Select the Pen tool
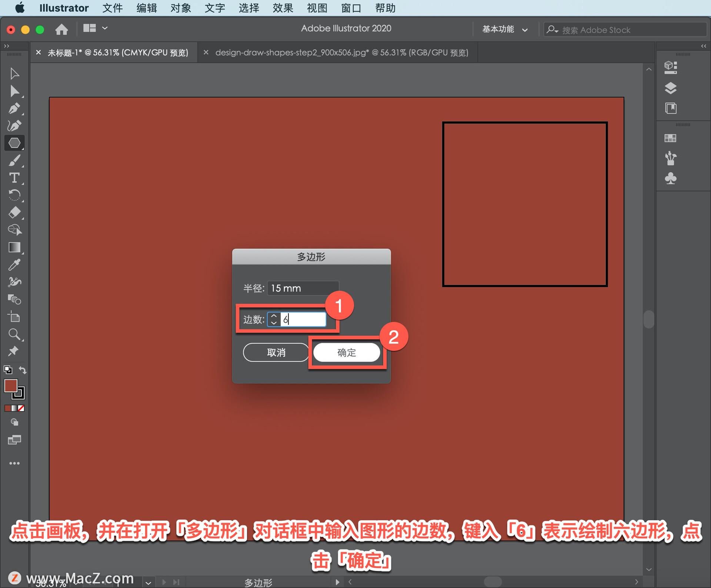711x588 pixels. click(x=14, y=108)
